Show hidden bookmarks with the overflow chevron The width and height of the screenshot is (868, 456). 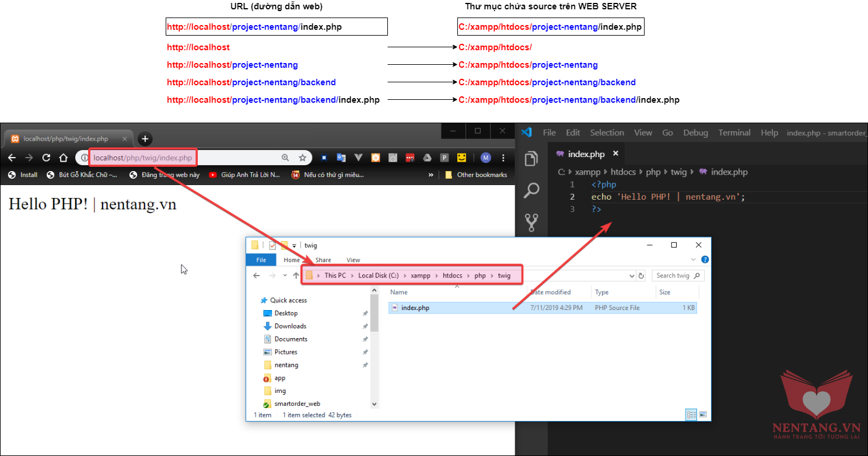point(431,175)
